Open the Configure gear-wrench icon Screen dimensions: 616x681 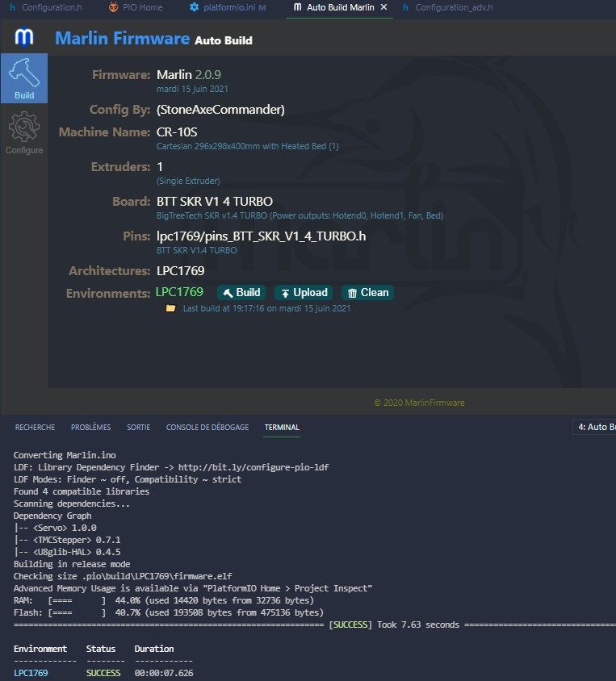click(24, 132)
